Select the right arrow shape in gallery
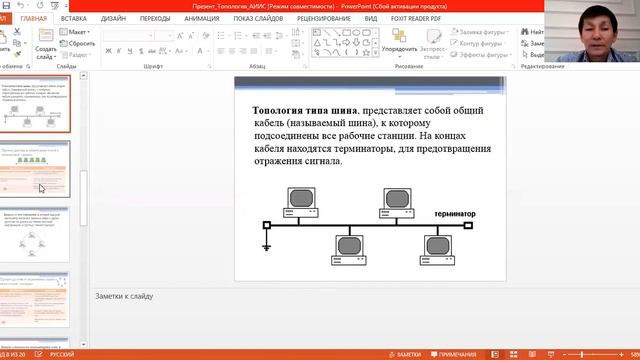The width and height of the screenshot is (640, 360). click(347, 42)
